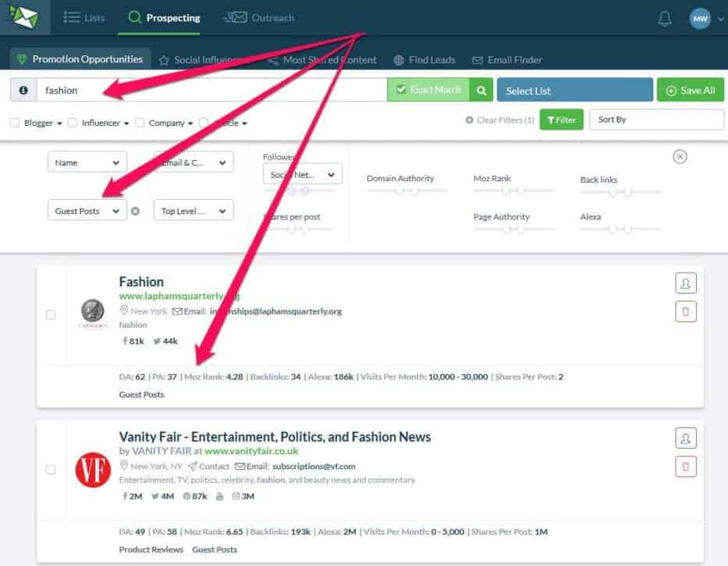728x566 pixels.
Task: Open the Lists menu
Action: click(x=84, y=18)
